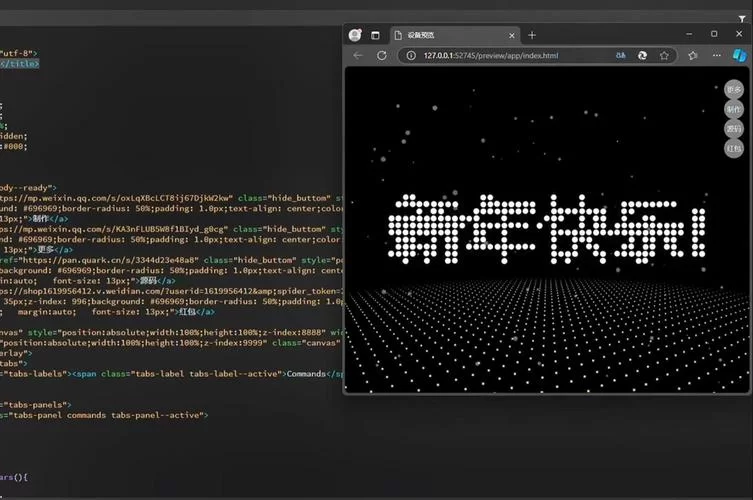This screenshot has height=500, width=753.
Task: Refresh the preview page
Action: click(381, 56)
